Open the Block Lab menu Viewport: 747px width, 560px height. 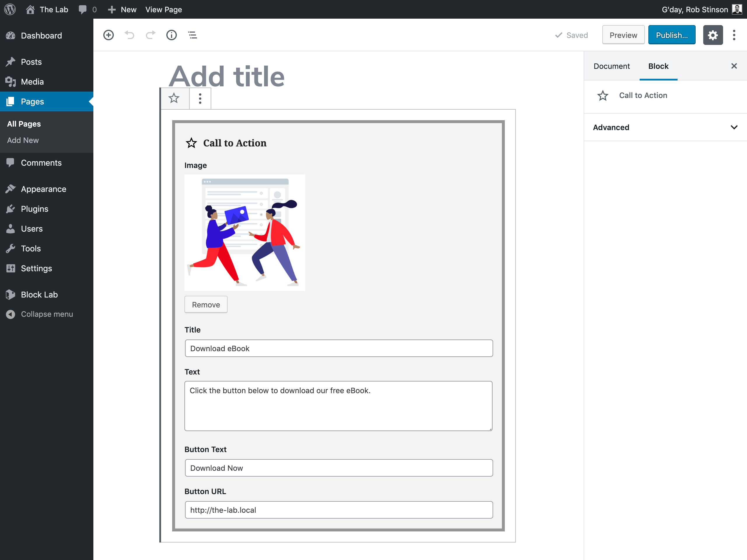47,295
